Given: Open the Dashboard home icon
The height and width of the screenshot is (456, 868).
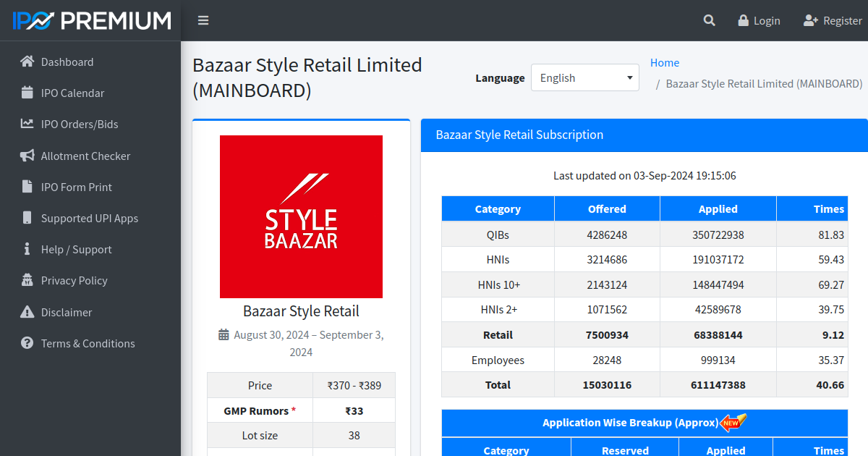Looking at the screenshot, I should click(x=25, y=62).
